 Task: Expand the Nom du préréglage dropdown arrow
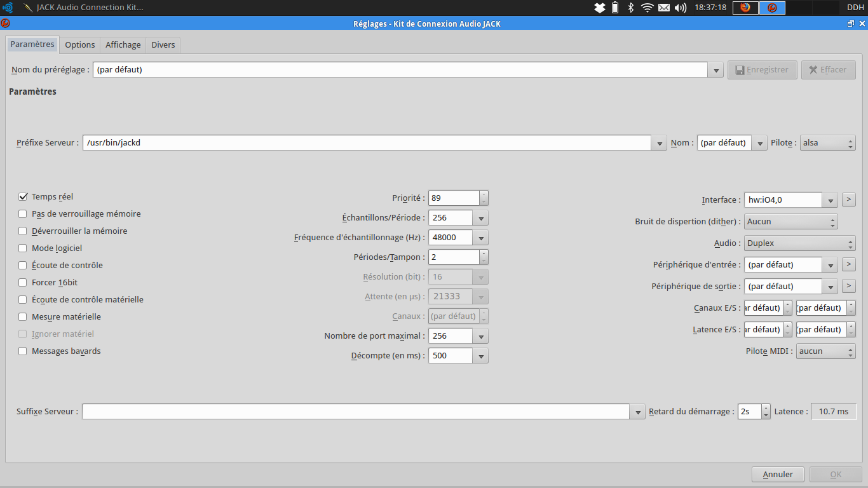pyautogui.click(x=716, y=70)
